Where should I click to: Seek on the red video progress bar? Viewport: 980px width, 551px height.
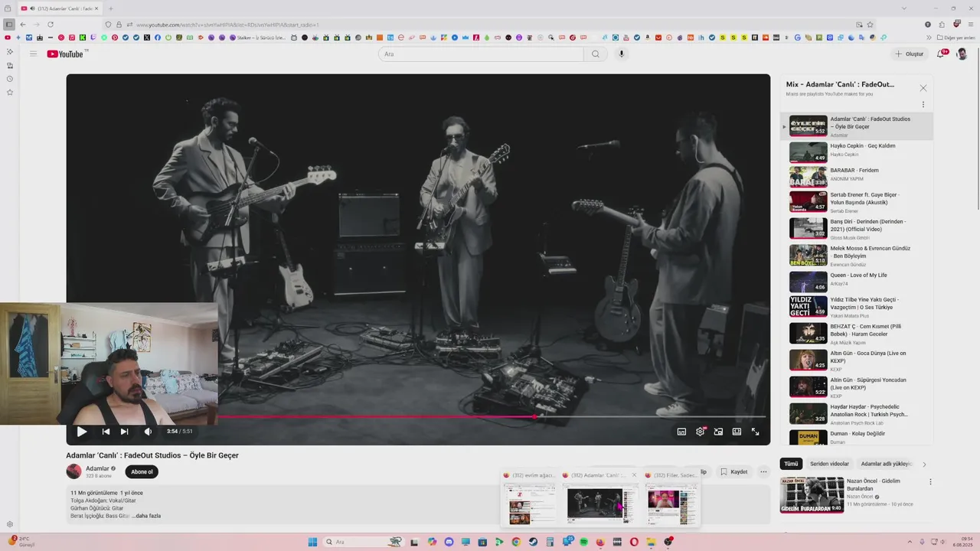(492, 417)
